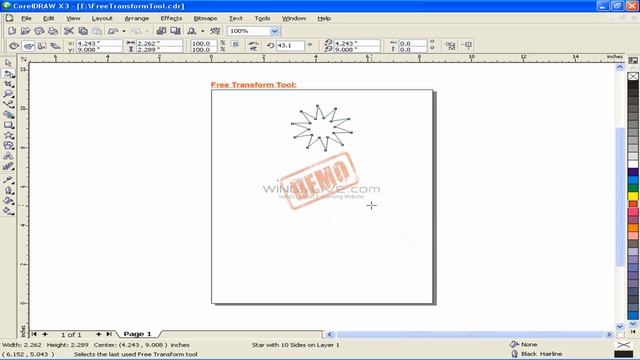This screenshot has height=360, width=640.
Task: Add page before with left plus button
Action: coord(45,334)
